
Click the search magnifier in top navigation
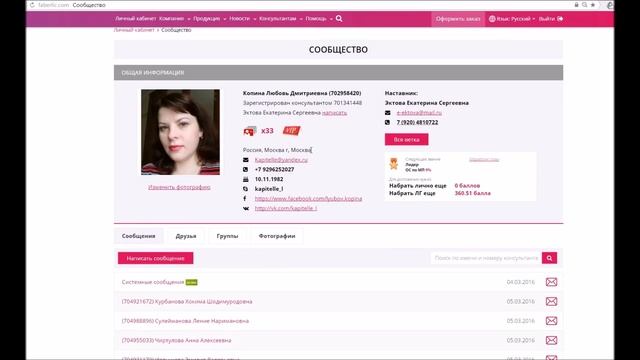[339, 18]
